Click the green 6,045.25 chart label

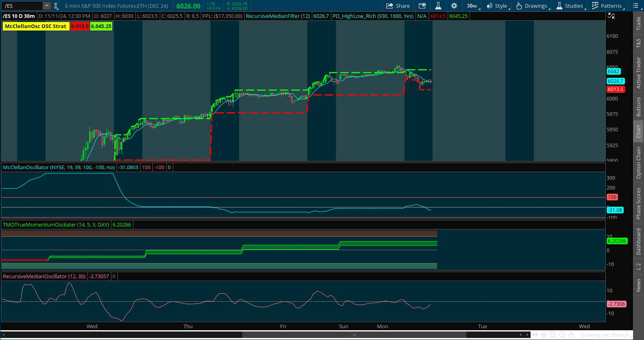coord(101,26)
